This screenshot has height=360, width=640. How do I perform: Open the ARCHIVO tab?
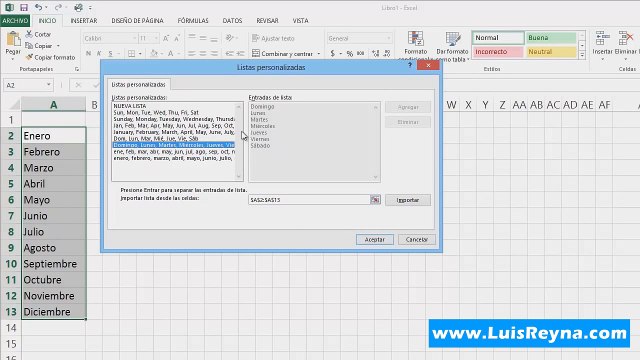15,20
